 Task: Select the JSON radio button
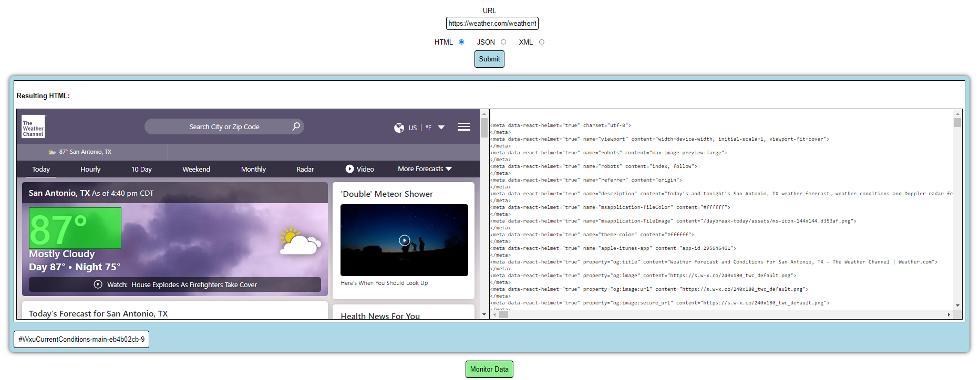(x=503, y=42)
